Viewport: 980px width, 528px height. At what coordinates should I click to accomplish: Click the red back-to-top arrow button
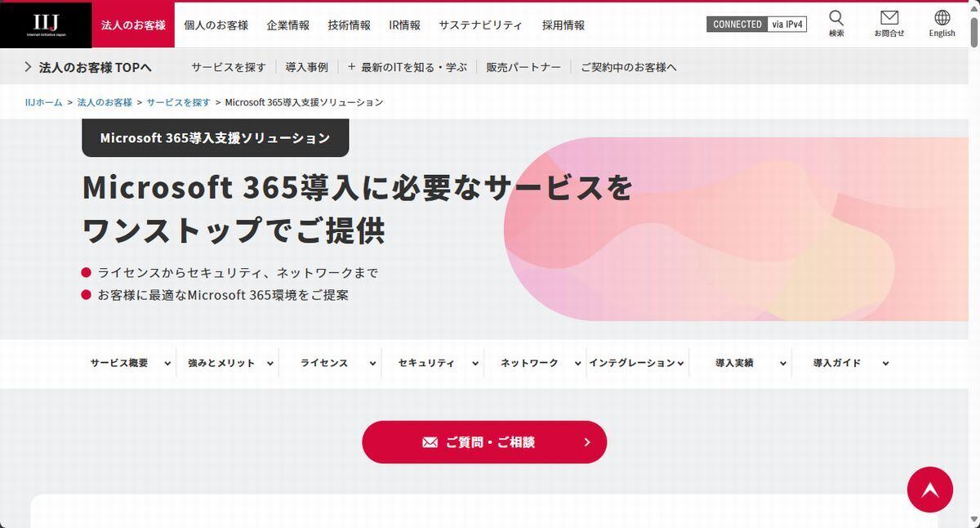[x=929, y=490]
